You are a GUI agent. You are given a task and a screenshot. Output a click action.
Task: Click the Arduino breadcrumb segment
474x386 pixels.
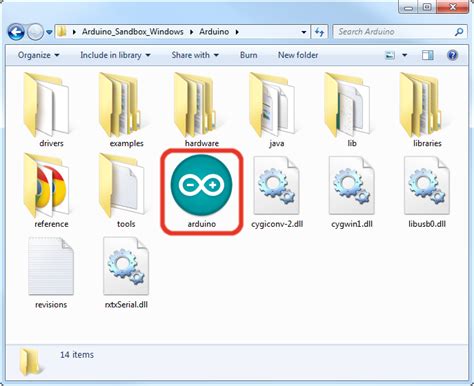(214, 32)
